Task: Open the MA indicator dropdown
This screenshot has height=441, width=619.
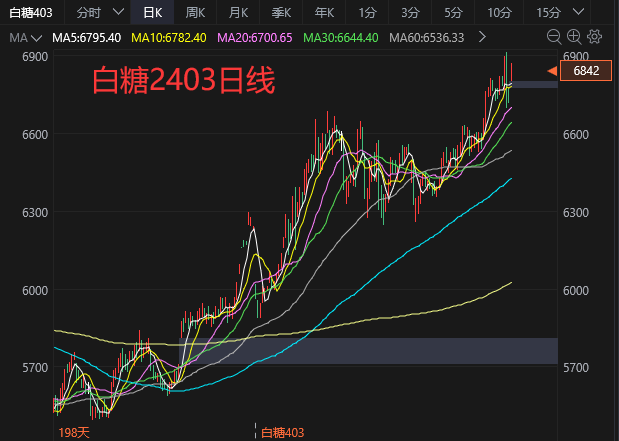Action: (x=25, y=38)
